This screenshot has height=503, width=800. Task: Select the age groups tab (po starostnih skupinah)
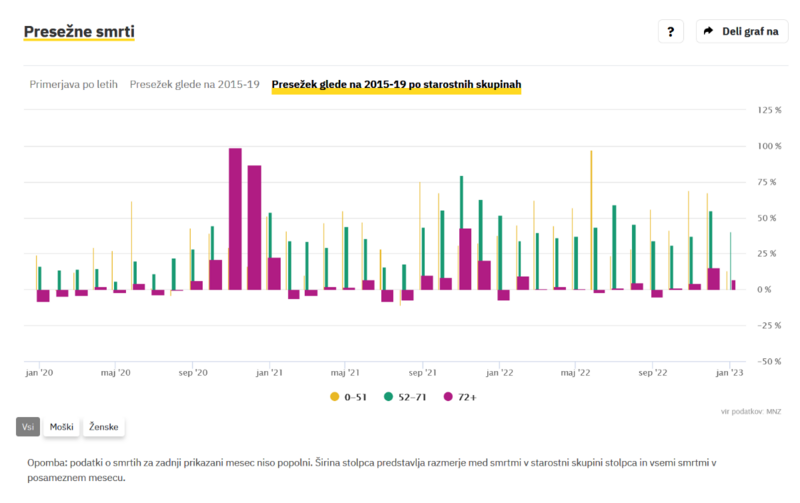click(396, 85)
